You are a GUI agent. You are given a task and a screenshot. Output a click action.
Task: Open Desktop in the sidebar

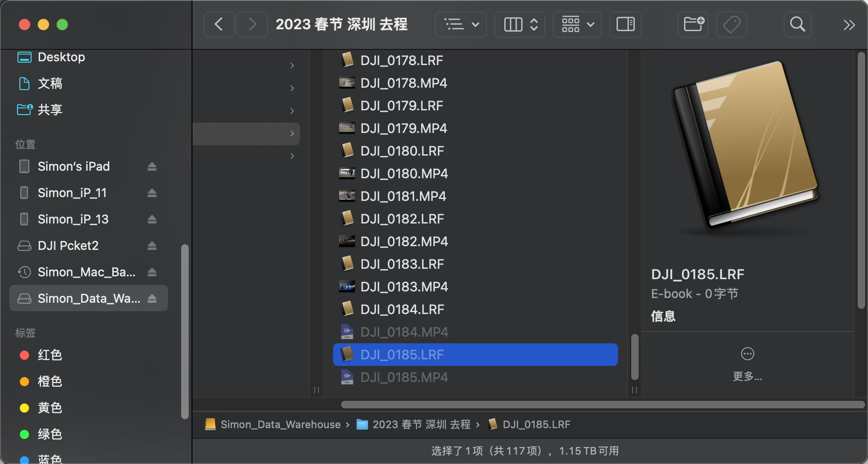(x=61, y=57)
